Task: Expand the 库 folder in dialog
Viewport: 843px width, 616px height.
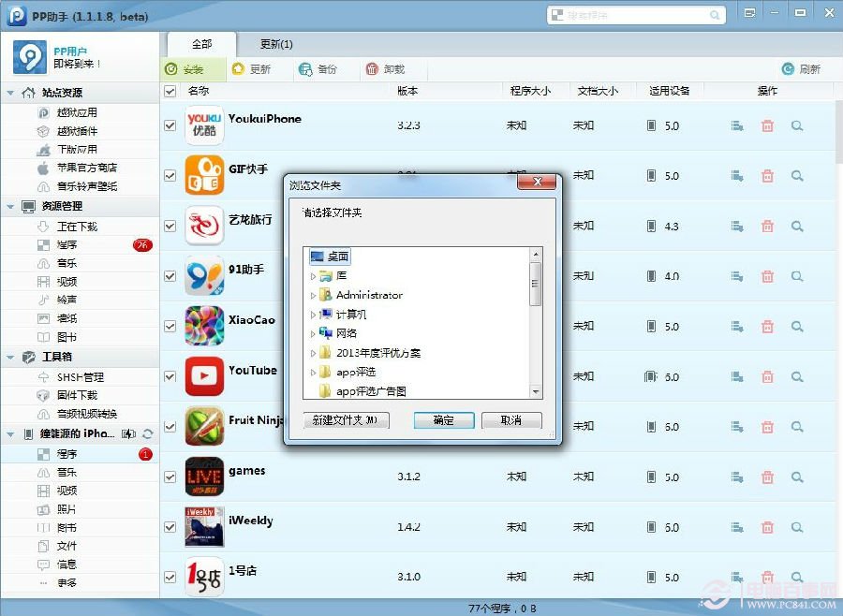Action: [313, 276]
